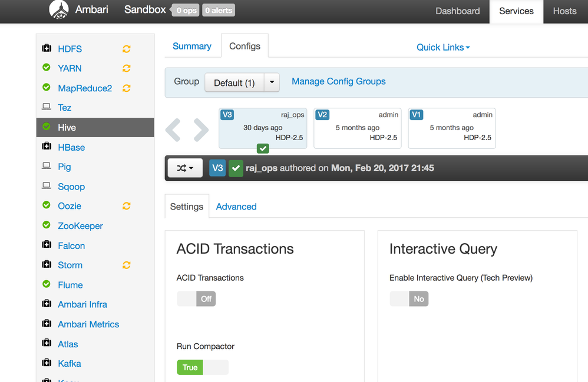Switch to the Advanced settings tab
This screenshot has width=588, height=382.
click(236, 207)
